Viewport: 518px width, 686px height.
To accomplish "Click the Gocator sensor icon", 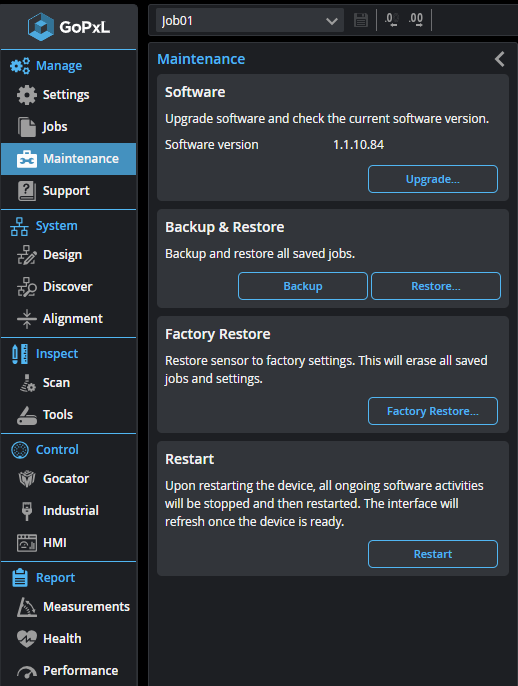I will (x=27, y=479).
